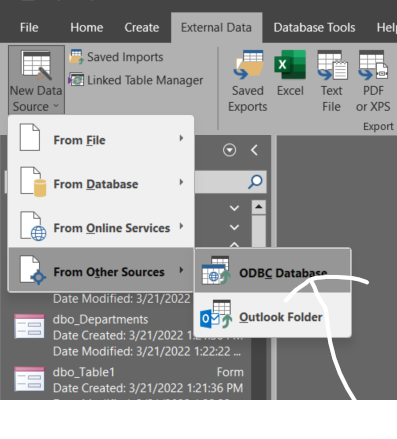Open the New Data Source dropdown
This screenshot has height=439, width=397.
click(36, 81)
